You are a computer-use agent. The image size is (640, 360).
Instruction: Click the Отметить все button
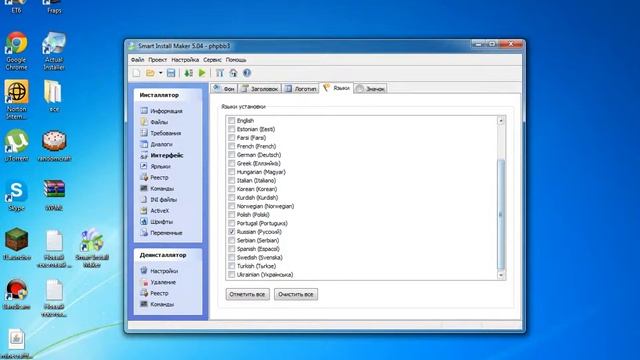pos(247,294)
